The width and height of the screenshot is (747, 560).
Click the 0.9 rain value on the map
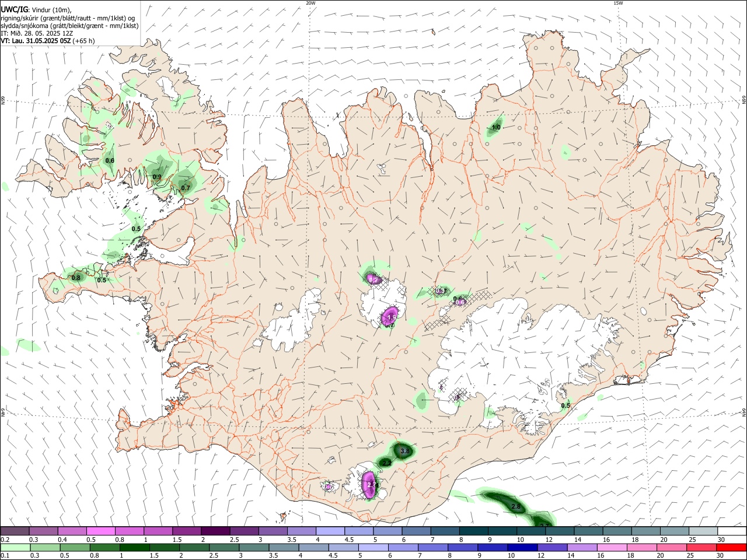point(157,177)
